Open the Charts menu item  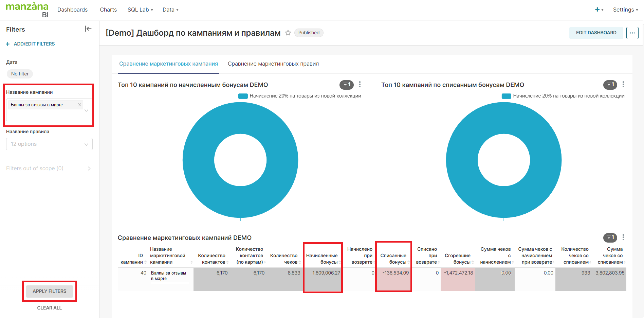pyautogui.click(x=108, y=10)
